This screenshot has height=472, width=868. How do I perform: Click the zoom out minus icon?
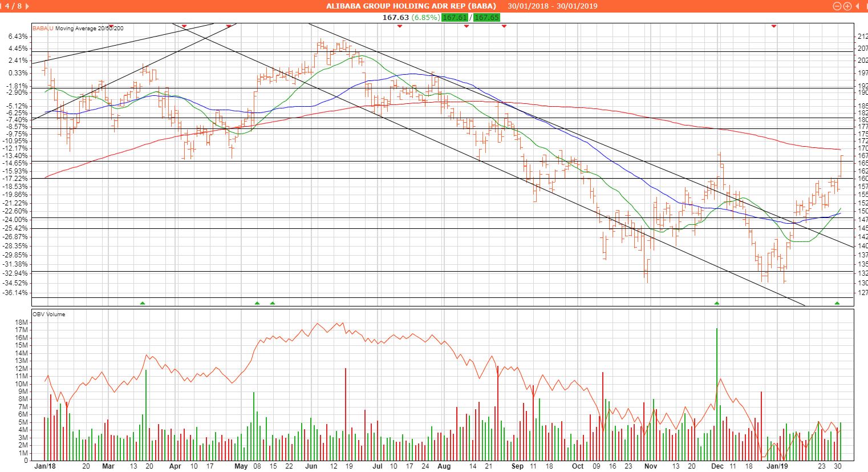pyautogui.click(x=837, y=6)
